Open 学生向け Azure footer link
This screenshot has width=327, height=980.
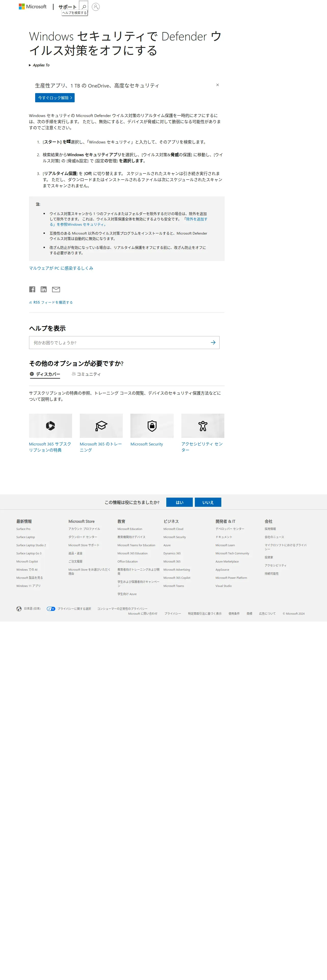click(127, 594)
